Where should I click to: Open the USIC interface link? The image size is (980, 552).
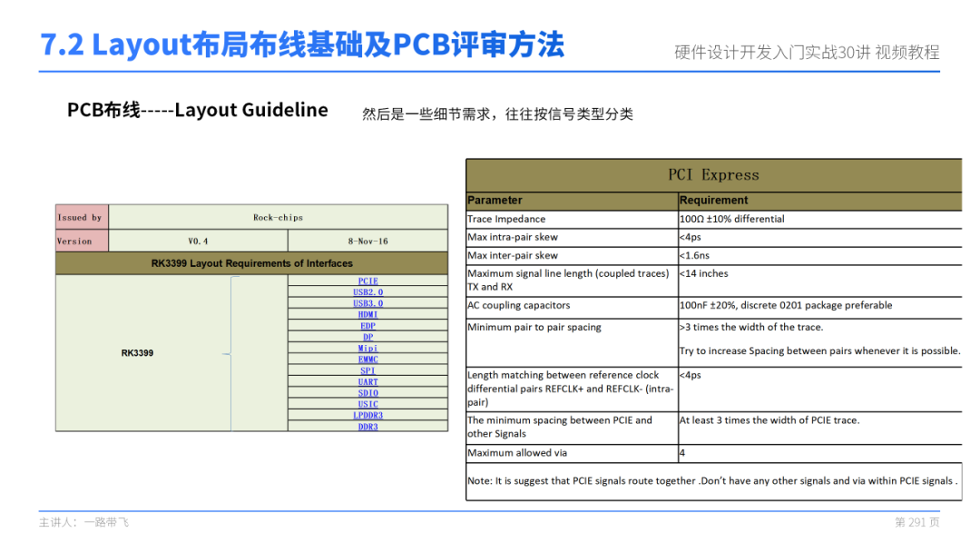tap(367, 405)
